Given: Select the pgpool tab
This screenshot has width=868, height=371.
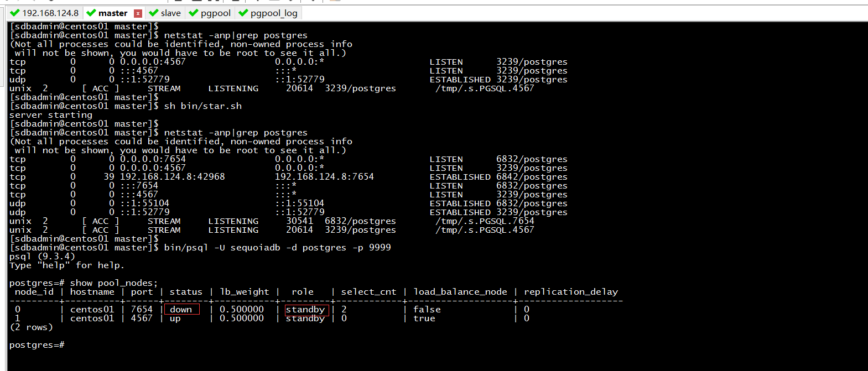Looking at the screenshot, I should [215, 13].
